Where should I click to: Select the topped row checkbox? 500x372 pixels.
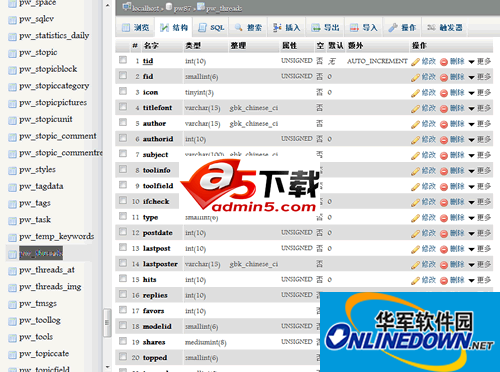(x=123, y=357)
